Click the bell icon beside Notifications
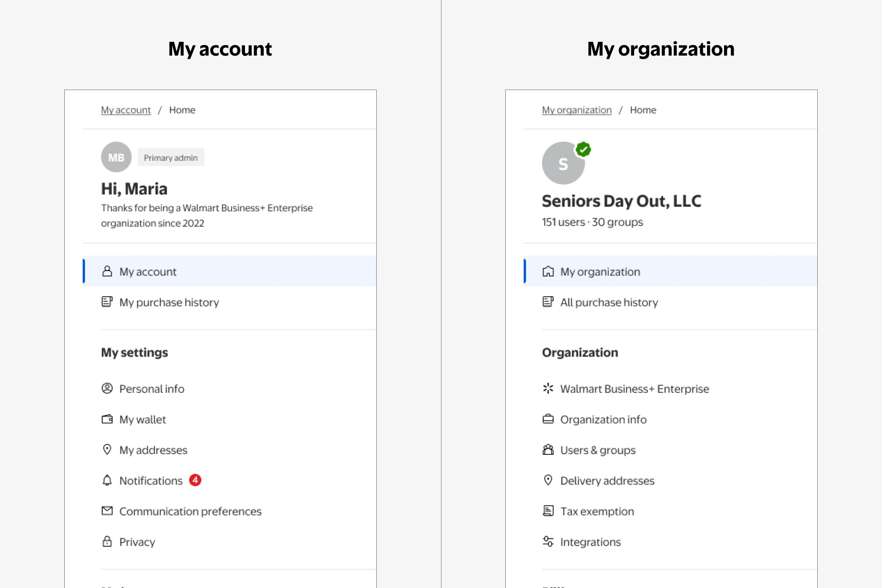Screen dimensions: 882x588 [107, 481]
